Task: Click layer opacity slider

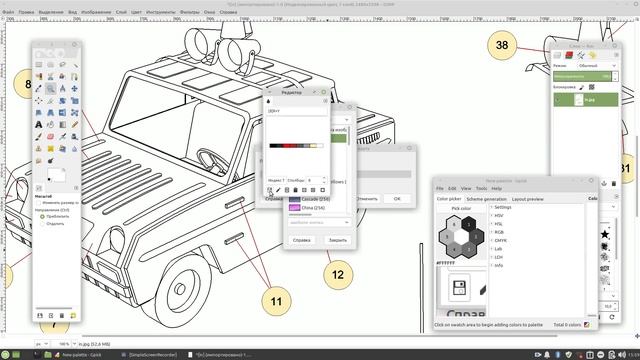Action: tap(583, 76)
